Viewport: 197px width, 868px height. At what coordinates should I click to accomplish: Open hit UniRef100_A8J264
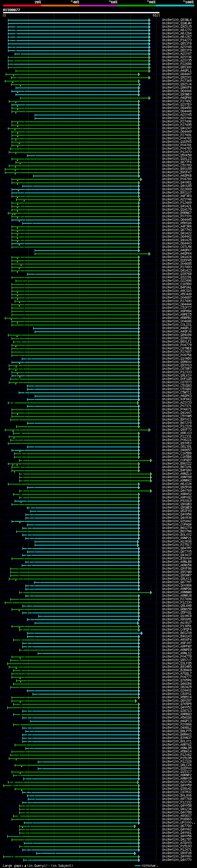pyautogui.click(x=176, y=33)
